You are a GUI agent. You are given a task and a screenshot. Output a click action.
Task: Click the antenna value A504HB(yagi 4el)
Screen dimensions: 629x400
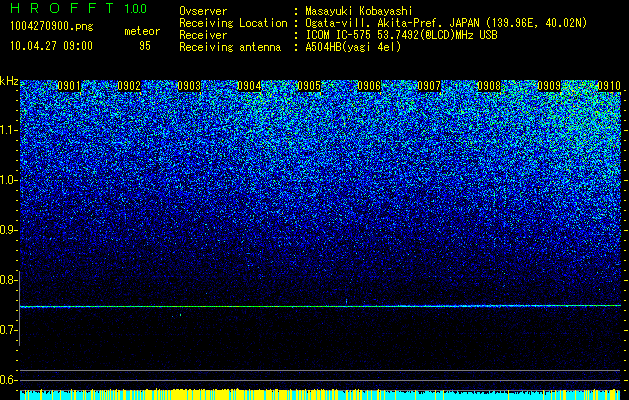click(x=353, y=47)
